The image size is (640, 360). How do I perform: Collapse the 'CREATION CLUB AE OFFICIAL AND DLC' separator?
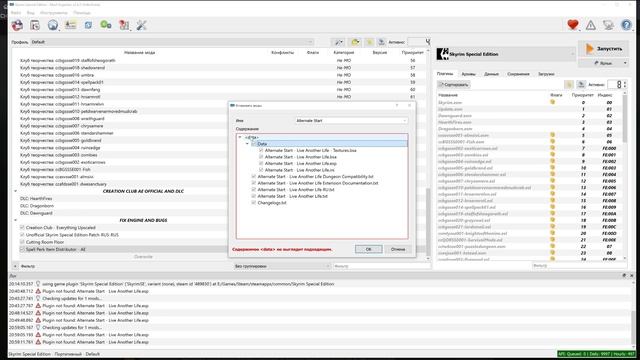pos(16,191)
